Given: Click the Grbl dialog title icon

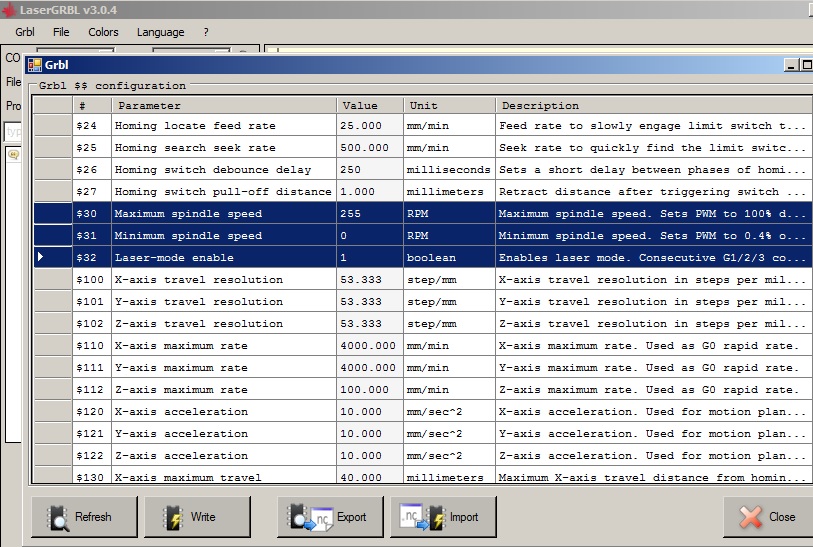Looking at the screenshot, I should click(35, 65).
